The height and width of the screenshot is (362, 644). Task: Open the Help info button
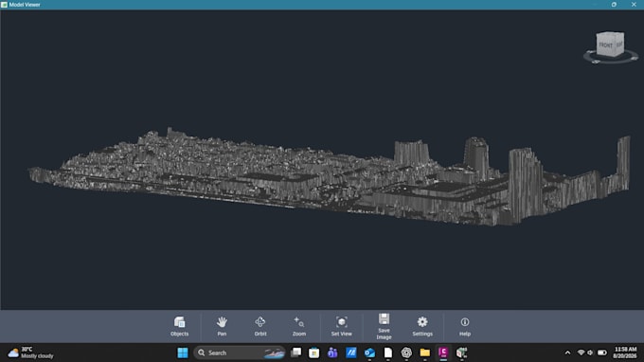[464, 326]
